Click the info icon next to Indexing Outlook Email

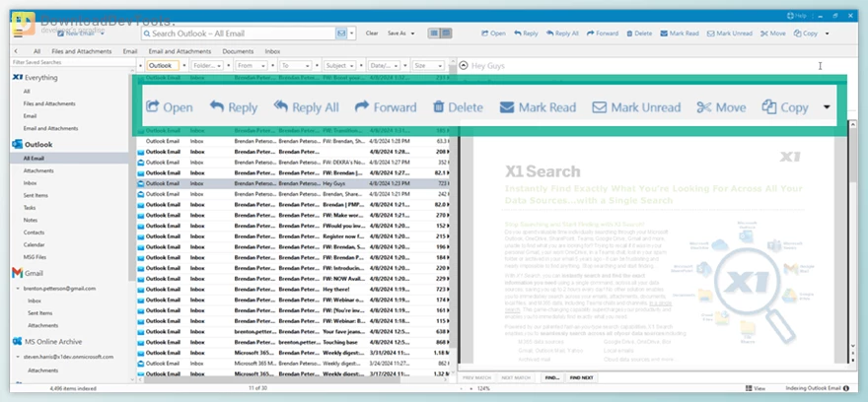(847, 388)
